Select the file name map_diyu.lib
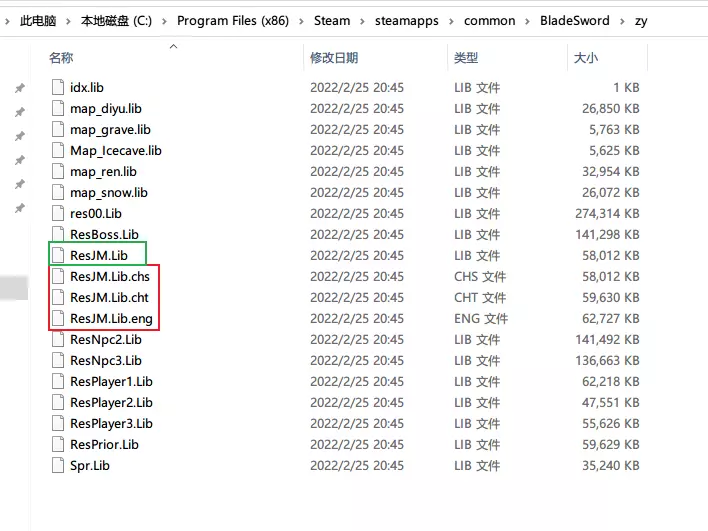 pyautogui.click(x=106, y=108)
